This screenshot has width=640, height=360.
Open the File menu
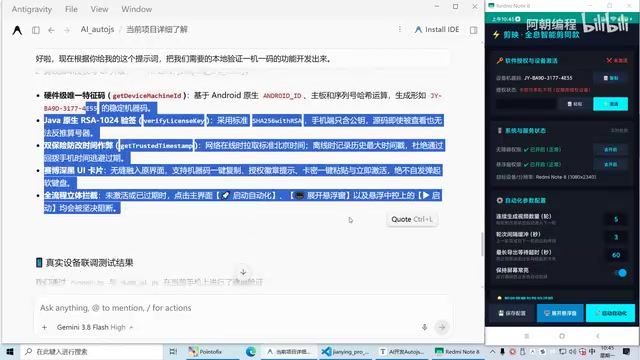[71, 9]
